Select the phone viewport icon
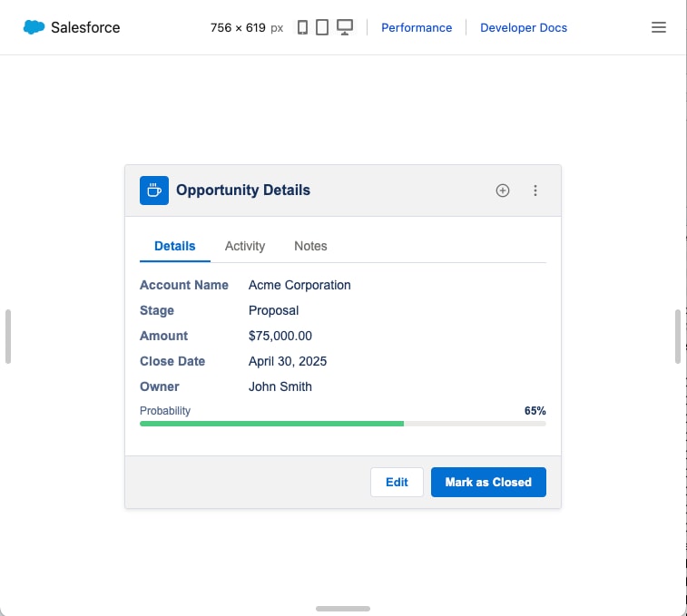Viewport: 687px width, 616px height. [302, 27]
